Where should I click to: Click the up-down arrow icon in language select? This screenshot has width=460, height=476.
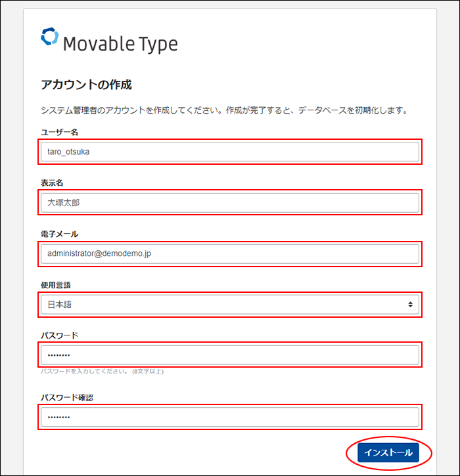tap(410, 305)
